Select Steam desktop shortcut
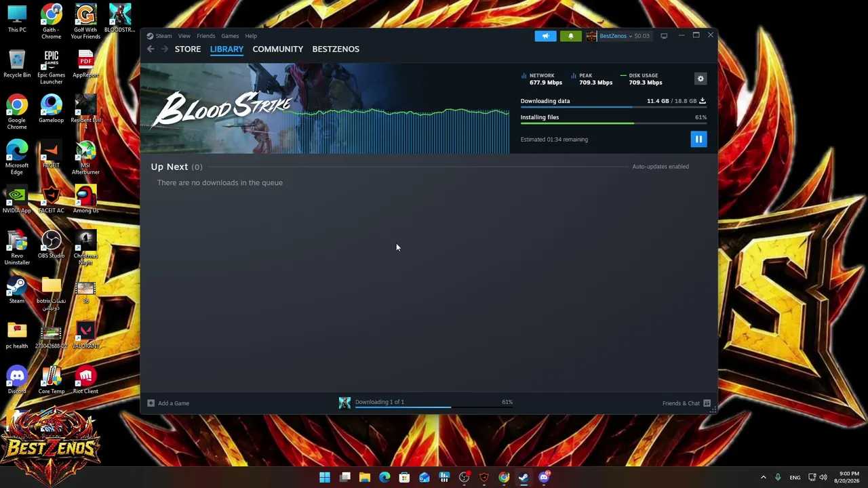Viewport: 868px width, 488px height. click(x=17, y=289)
